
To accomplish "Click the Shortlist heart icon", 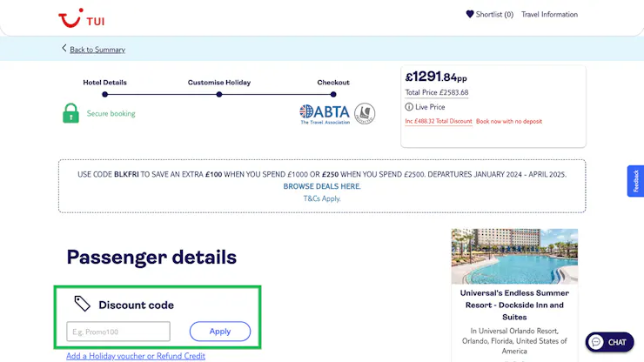I will click(x=470, y=14).
